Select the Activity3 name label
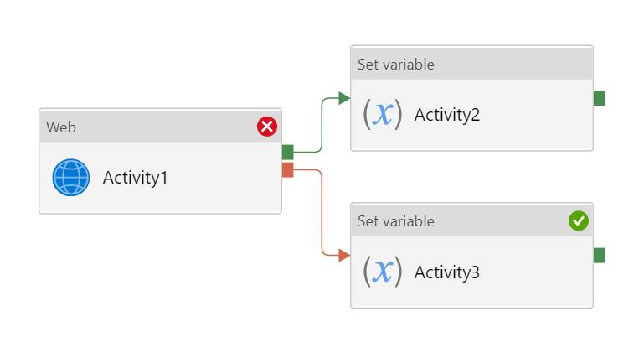 click(x=447, y=272)
